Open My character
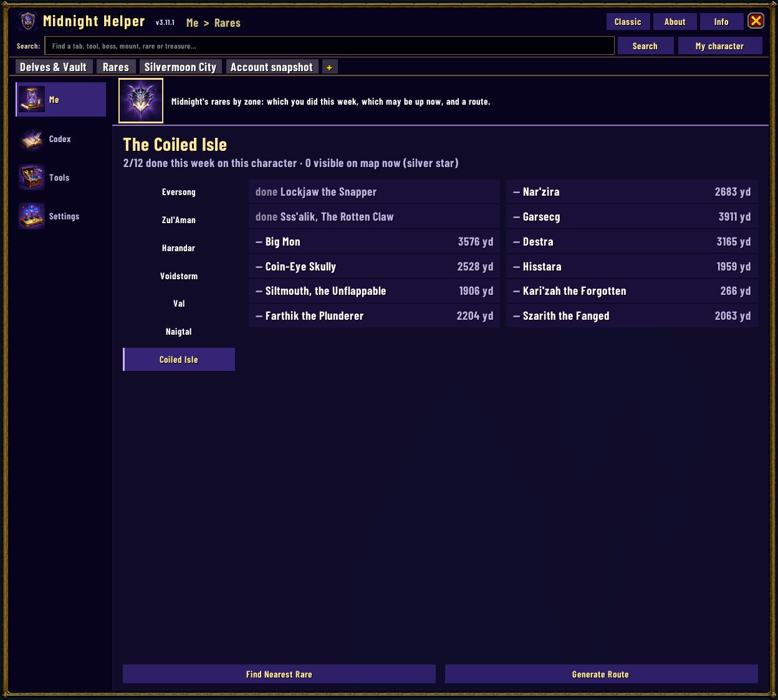The height and width of the screenshot is (700, 778). (720, 46)
